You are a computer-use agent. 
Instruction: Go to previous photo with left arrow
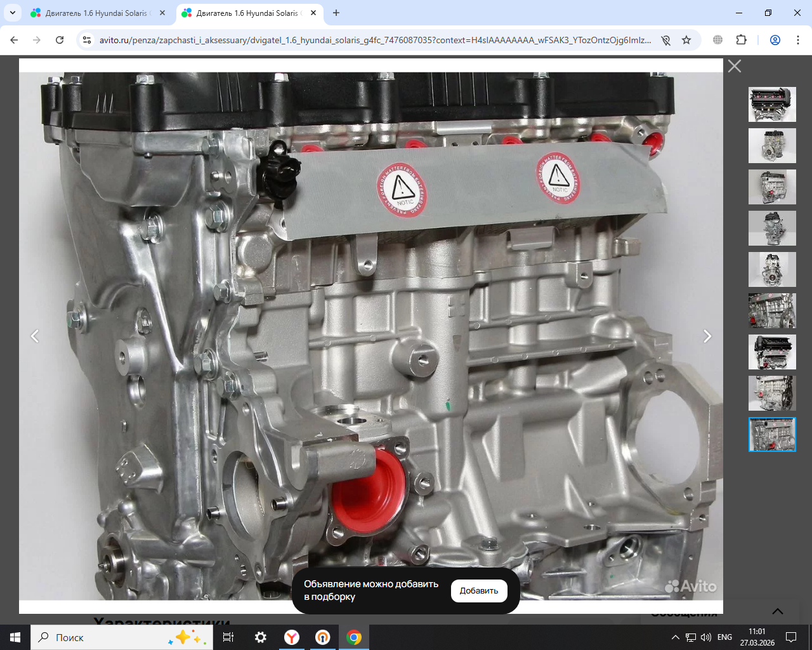click(35, 336)
